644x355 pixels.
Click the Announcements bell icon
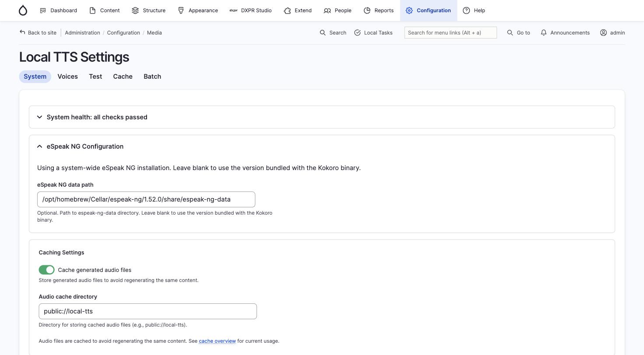point(543,33)
